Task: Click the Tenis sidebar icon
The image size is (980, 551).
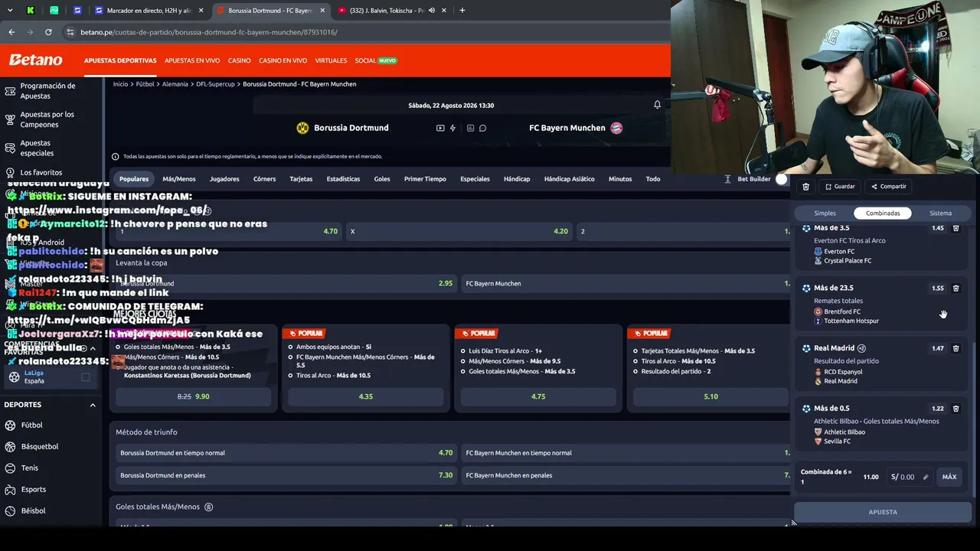Action: click(x=10, y=468)
